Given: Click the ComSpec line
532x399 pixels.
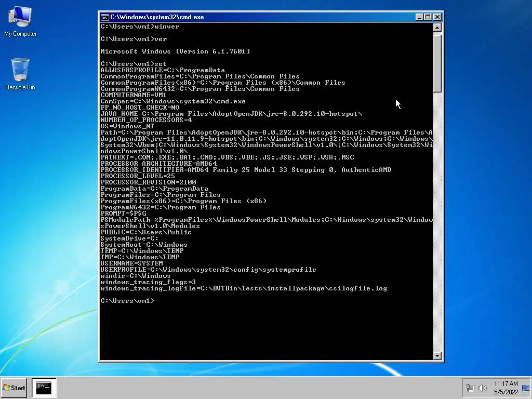Looking at the screenshot, I should (x=173, y=101).
